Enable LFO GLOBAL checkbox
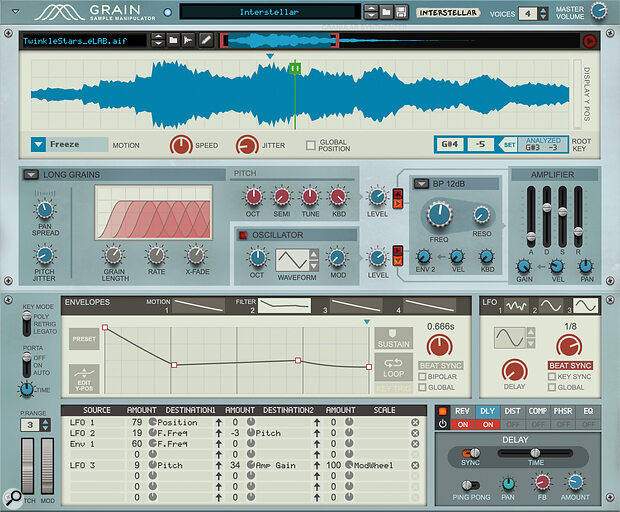620x512 pixels. pos(552,387)
